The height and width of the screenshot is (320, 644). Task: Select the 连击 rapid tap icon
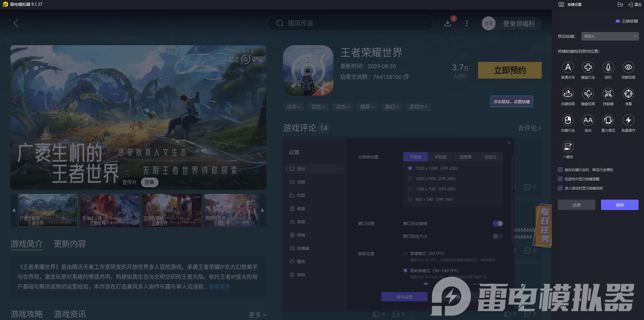click(x=588, y=120)
